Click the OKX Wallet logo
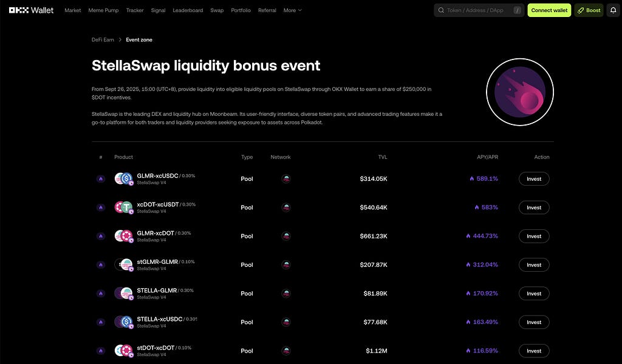 coord(32,10)
